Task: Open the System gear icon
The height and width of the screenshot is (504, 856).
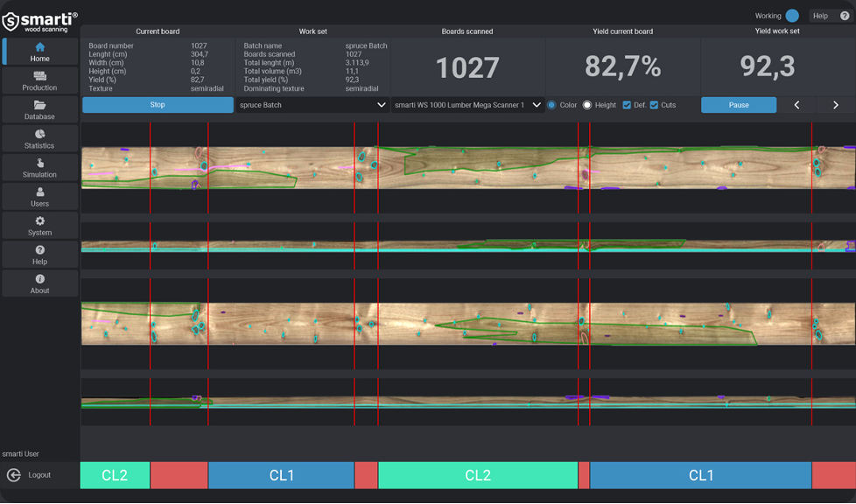Action: tap(39, 221)
